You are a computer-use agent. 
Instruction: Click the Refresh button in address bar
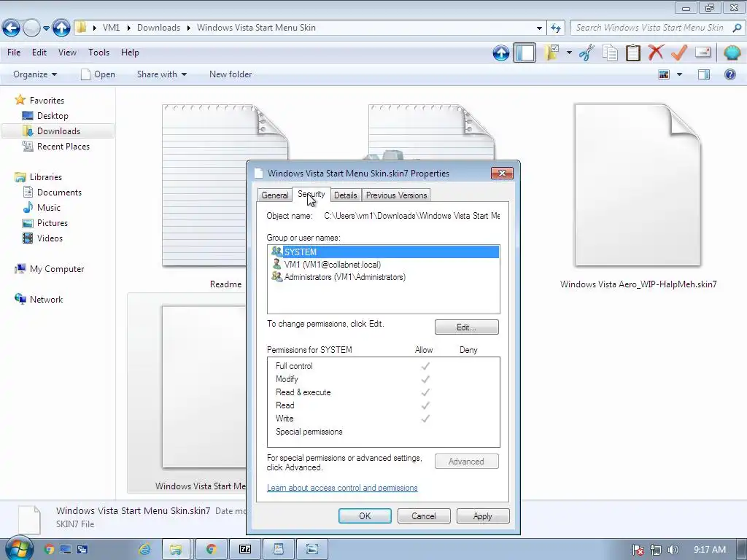pyautogui.click(x=555, y=28)
